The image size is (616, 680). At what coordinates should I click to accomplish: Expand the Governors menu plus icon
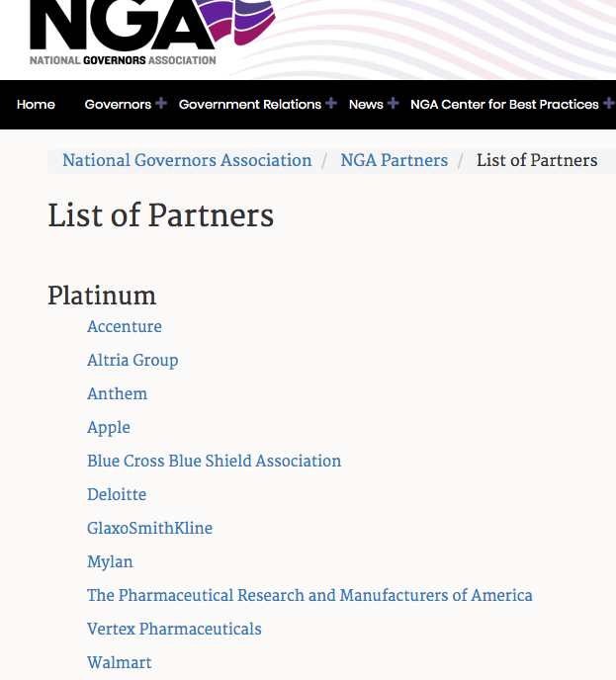[x=161, y=104]
